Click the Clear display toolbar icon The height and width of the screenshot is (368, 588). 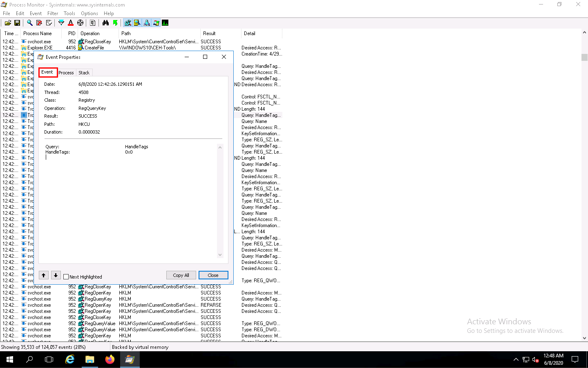[x=49, y=23]
